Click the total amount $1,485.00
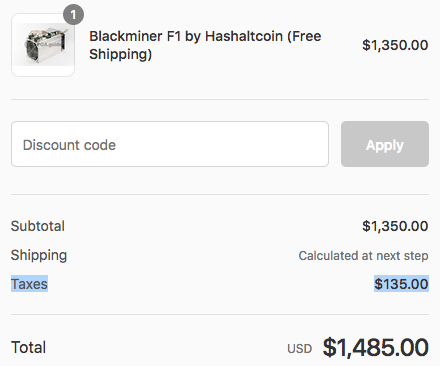440x366 pixels. pyautogui.click(x=376, y=347)
